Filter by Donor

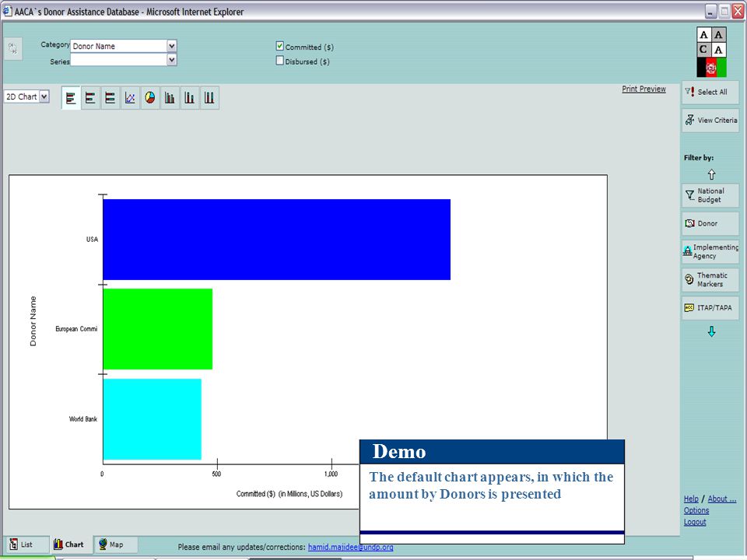(x=710, y=223)
